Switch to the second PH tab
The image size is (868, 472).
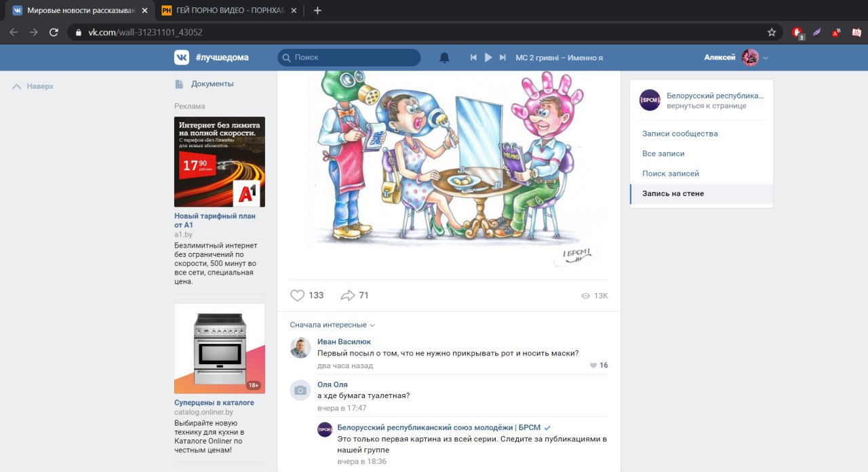pyautogui.click(x=229, y=10)
